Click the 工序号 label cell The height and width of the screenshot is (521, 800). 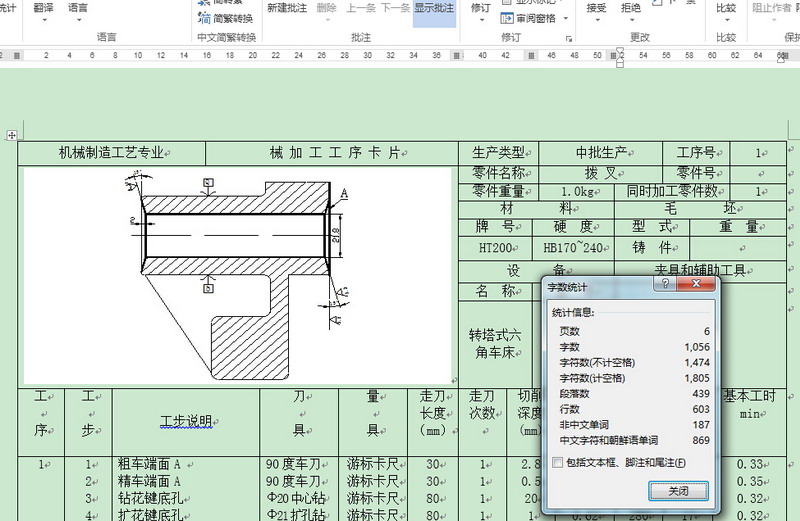[696, 153]
